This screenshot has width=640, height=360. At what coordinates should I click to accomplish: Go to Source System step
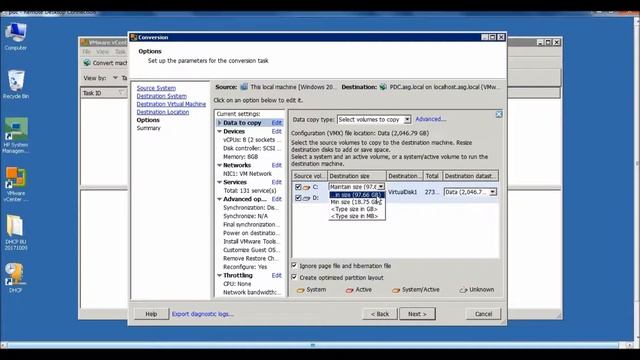click(x=156, y=88)
